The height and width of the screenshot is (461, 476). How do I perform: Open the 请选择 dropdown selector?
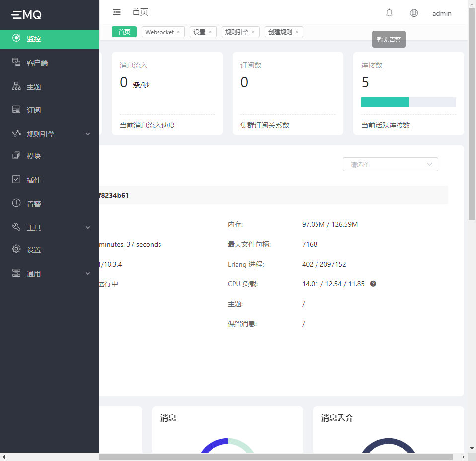coord(390,164)
